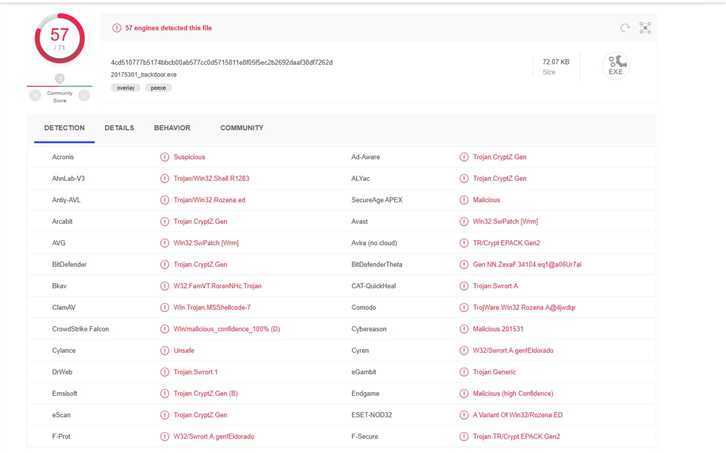Click 'Win.Trojan.MSShellcode-7' ClamAV result
The width and height of the screenshot is (726, 453).
click(x=212, y=308)
